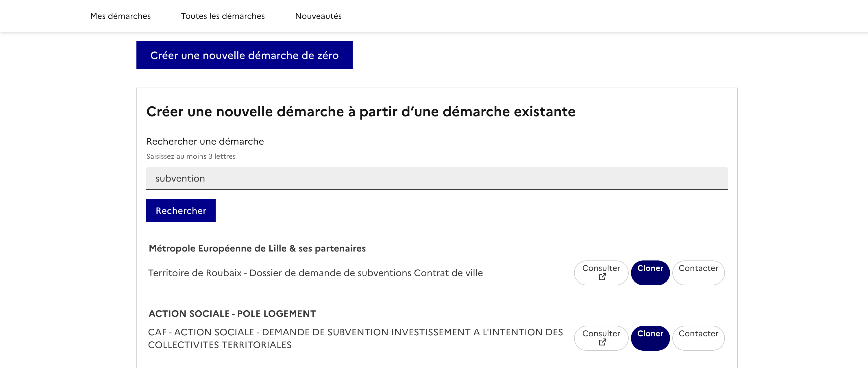Contacter the CAF Action Sociale owner
Image resolution: width=868 pixels, height=368 pixels.
pyautogui.click(x=698, y=338)
